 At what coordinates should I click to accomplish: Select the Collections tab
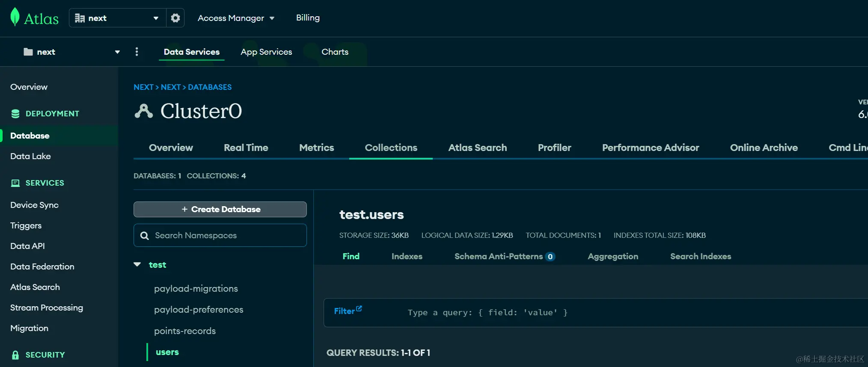[x=391, y=148]
